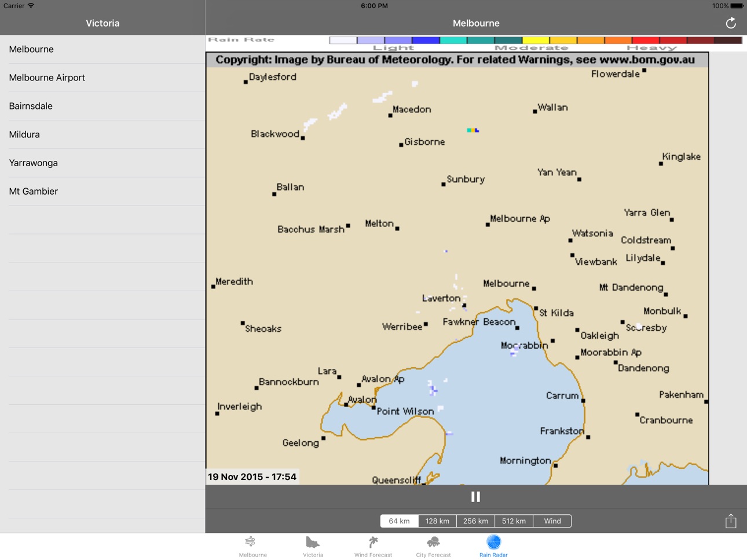The image size is (747, 560).
Task: Show the Wind radar view
Action: point(552,521)
